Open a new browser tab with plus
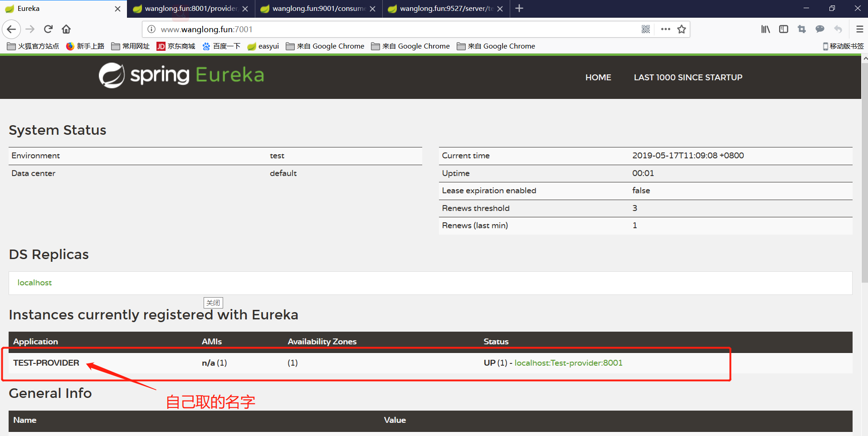Image resolution: width=868 pixels, height=436 pixels. (x=519, y=8)
